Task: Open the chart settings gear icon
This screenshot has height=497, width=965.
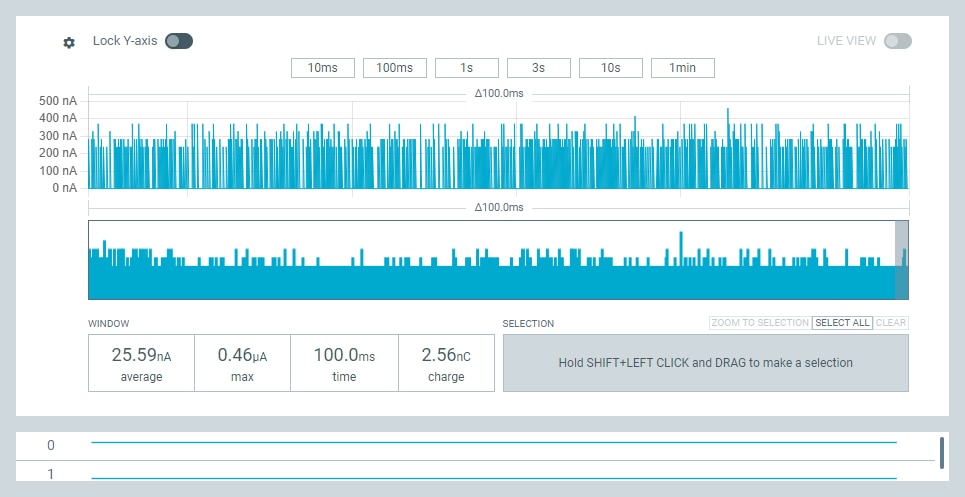Action: point(69,43)
